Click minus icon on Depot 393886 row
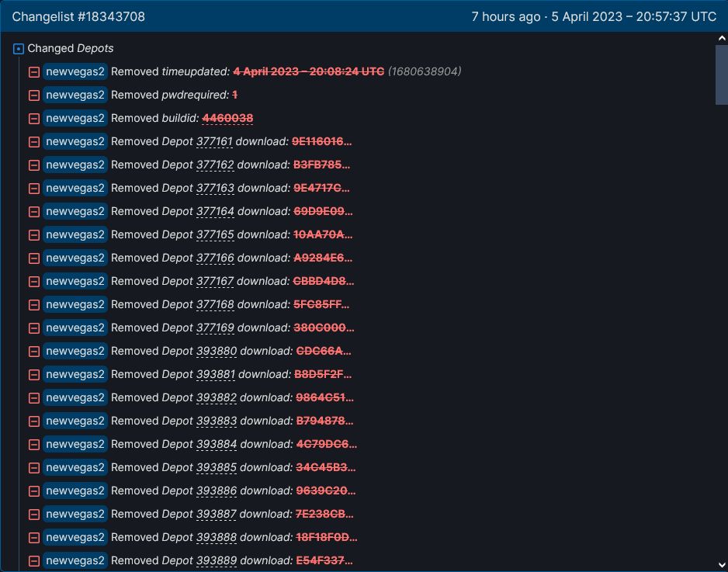 (x=34, y=491)
